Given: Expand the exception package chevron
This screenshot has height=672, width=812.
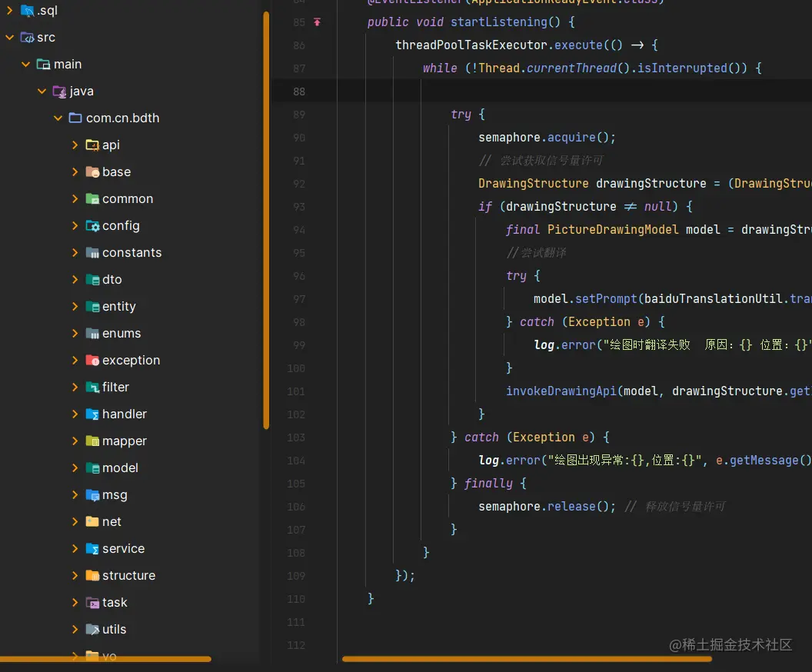Looking at the screenshot, I should point(75,361).
